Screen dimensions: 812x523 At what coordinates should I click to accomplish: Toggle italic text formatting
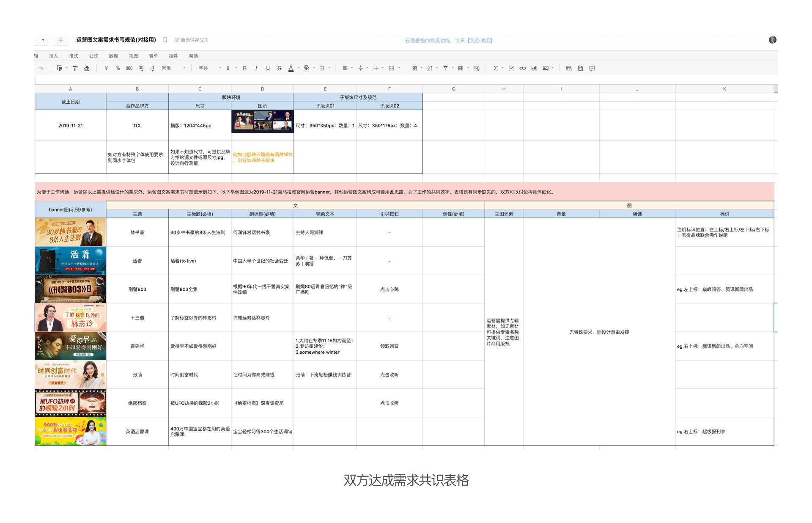click(256, 68)
